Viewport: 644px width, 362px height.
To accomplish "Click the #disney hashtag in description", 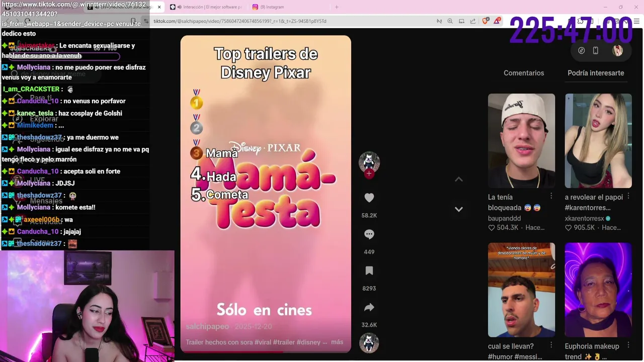I will tap(308, 342).
